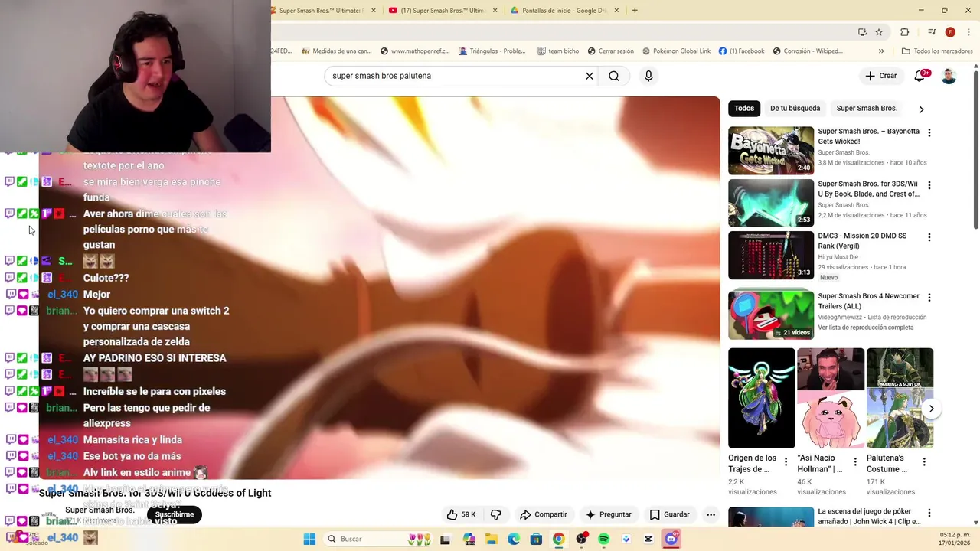Open options menu for Newcomer Trailers playlist
This screenshot has width=980, height=551.
tap(929, 297)
